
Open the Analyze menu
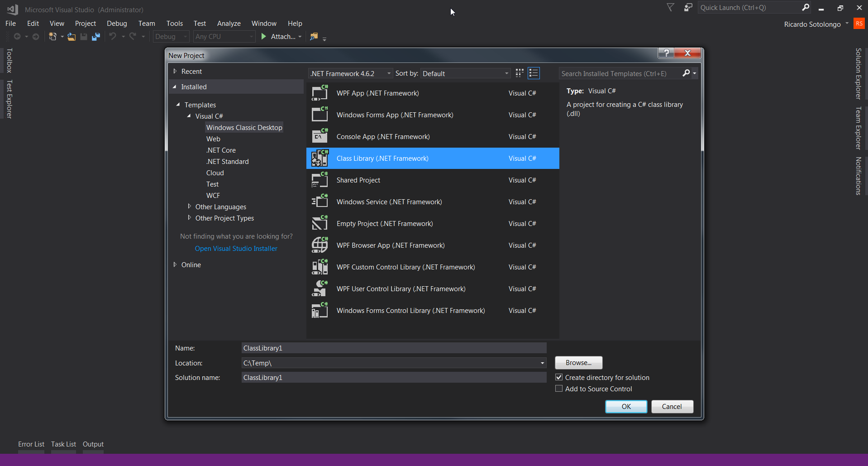[x=229, y=24]
